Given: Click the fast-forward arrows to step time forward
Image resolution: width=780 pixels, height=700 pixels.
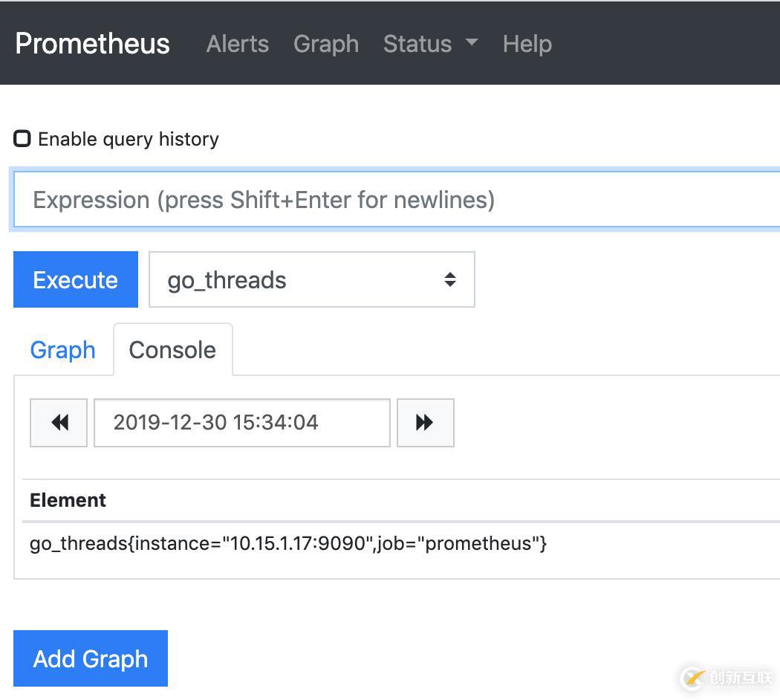Looking at the screenshot, I should coord(425,422).
